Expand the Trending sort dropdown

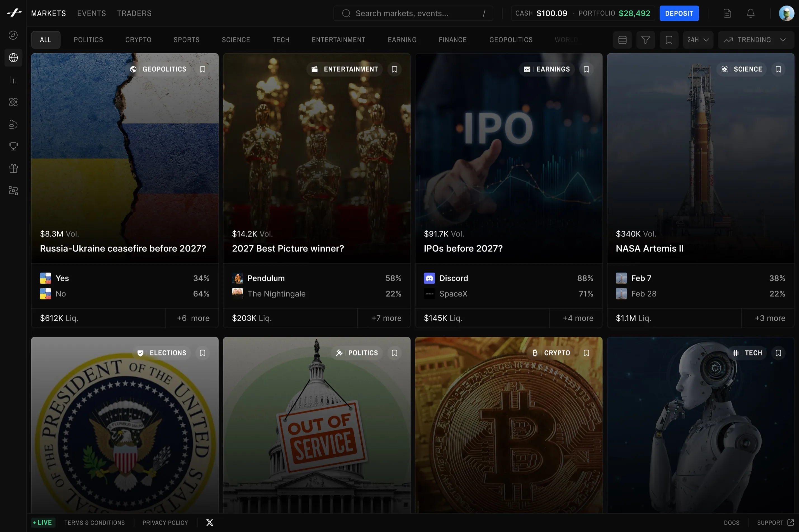pos(756,40)
